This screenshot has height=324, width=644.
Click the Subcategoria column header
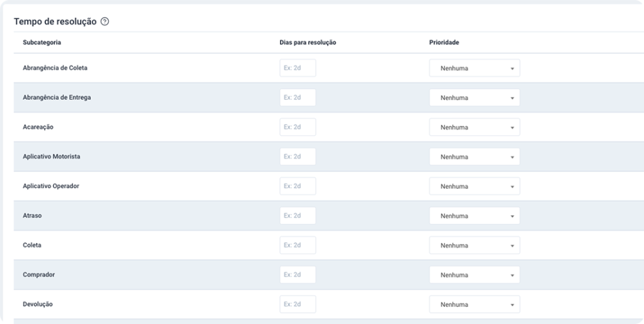(42, 42)
